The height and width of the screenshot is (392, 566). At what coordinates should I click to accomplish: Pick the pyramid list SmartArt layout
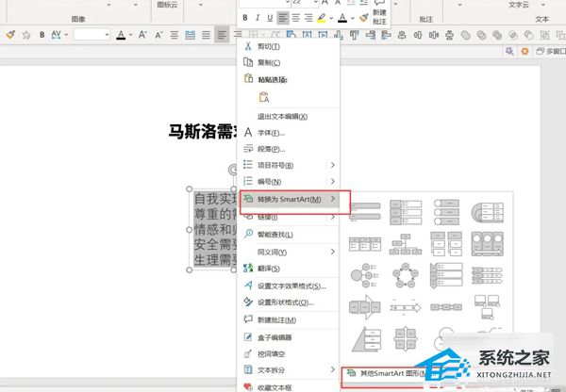(366, 338)
